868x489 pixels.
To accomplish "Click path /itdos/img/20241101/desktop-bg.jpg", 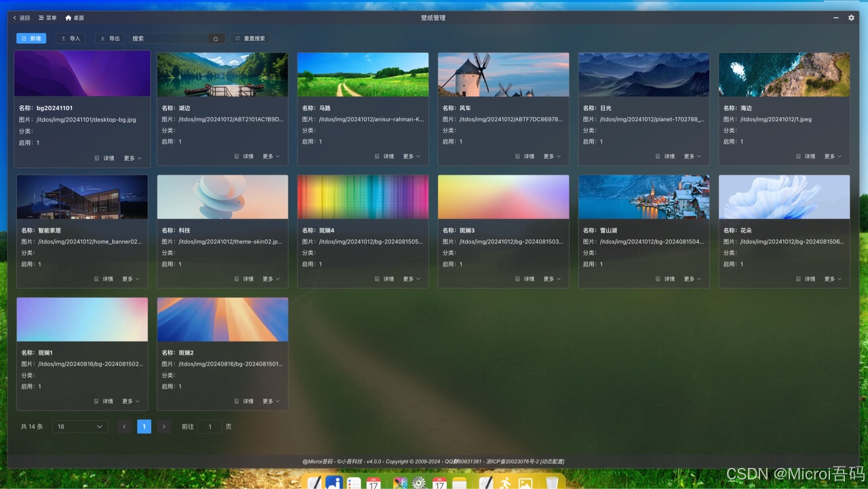I will tap(87, 119).
